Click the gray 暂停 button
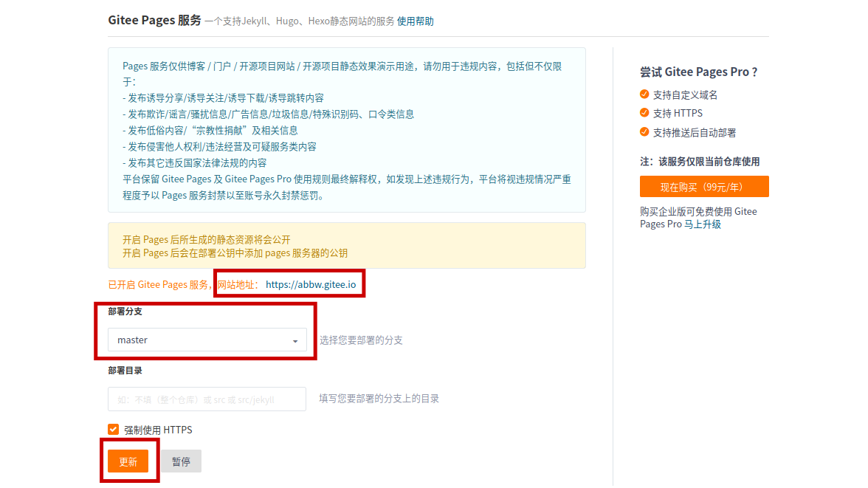The height and width of the screenshot is (488, 868). [x=181, y=461]
